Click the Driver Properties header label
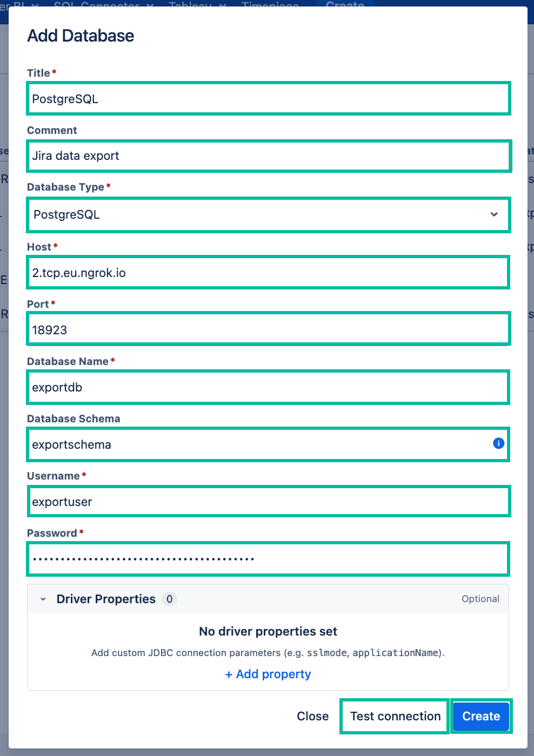Image resolution: width=534 pixels, height=756 pixels. point(106,599)
